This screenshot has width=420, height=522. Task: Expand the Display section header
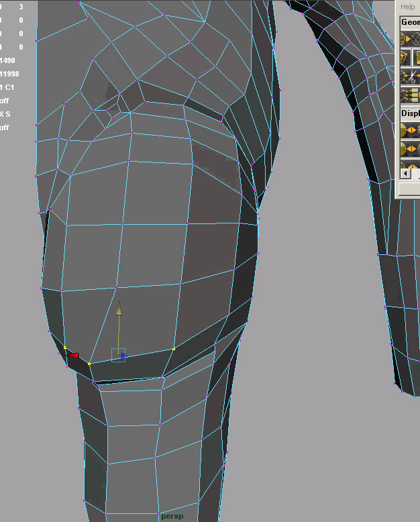coord(410,113)
